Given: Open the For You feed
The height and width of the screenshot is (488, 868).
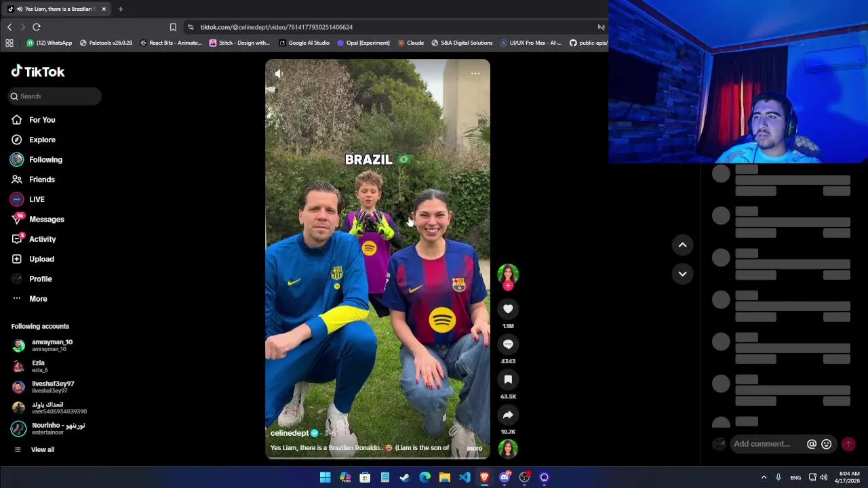Looking at the screenshot, I should (33, 120).
